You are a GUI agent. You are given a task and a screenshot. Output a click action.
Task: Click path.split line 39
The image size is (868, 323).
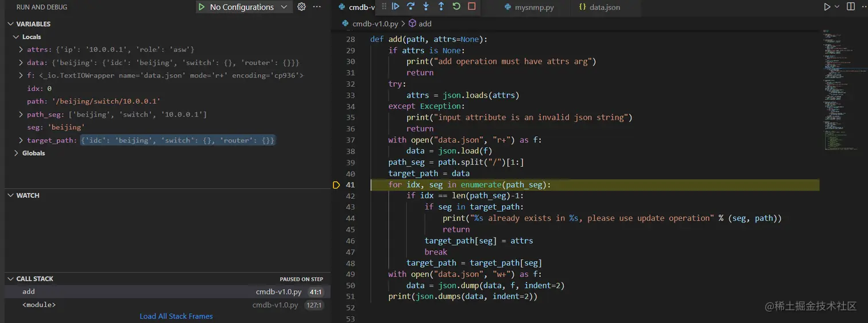[x=456, y=163]
